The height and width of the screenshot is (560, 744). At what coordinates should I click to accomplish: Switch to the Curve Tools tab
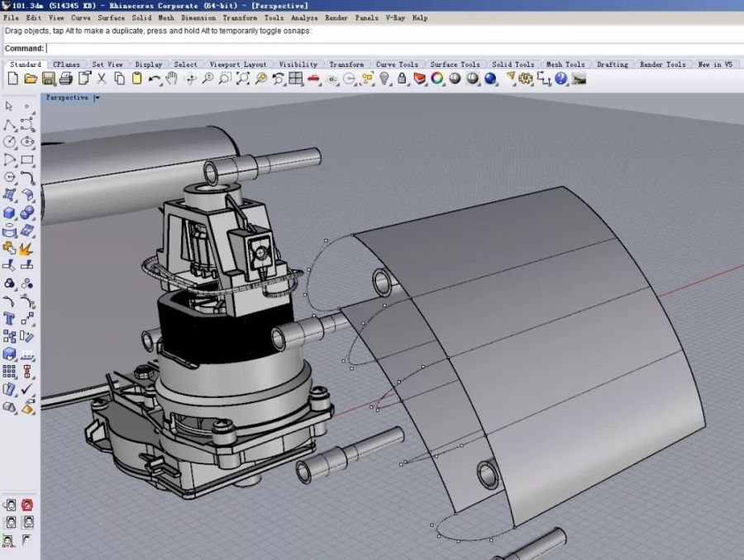[397, 64]
